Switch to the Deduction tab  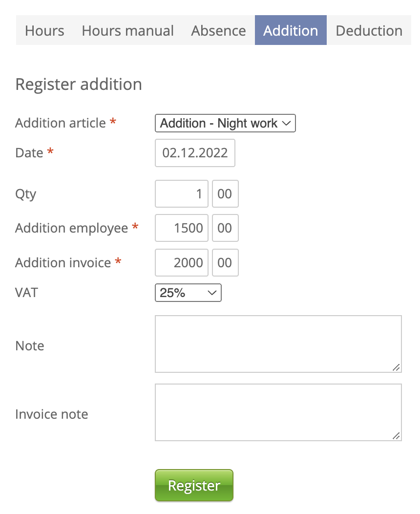[369, 31]
